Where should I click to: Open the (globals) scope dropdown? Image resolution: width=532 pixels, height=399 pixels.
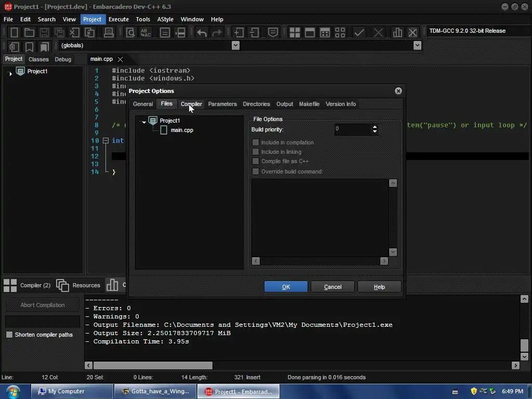point(235,46)
